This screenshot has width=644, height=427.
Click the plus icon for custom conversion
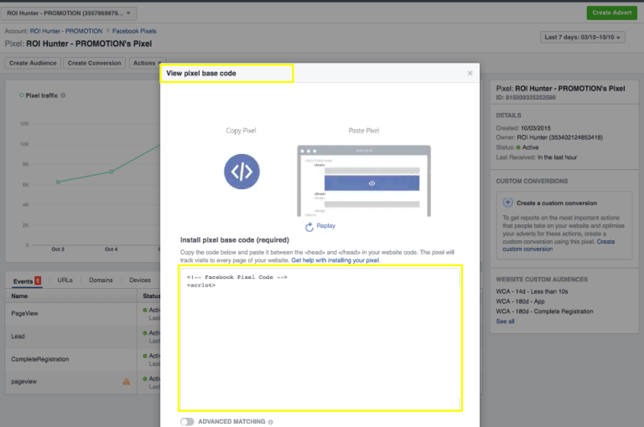[508, 202]
